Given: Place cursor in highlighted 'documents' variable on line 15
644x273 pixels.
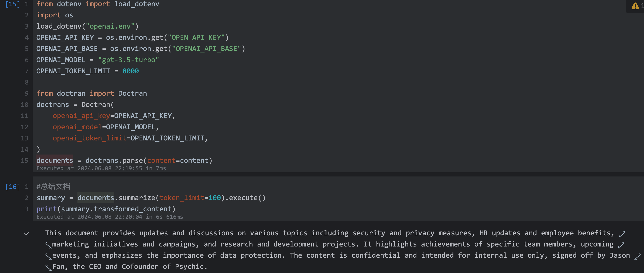Looking at the screenshot, I should pos(55,161).
